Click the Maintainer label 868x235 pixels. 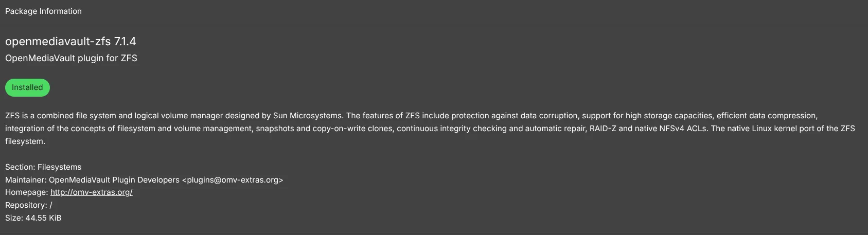click(x=25, y=180)
